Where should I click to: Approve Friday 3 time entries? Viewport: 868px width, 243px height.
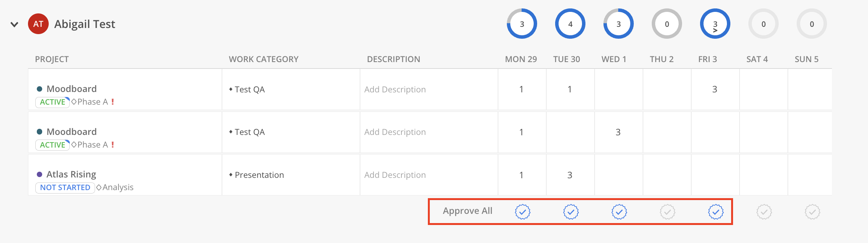[715, 212]
